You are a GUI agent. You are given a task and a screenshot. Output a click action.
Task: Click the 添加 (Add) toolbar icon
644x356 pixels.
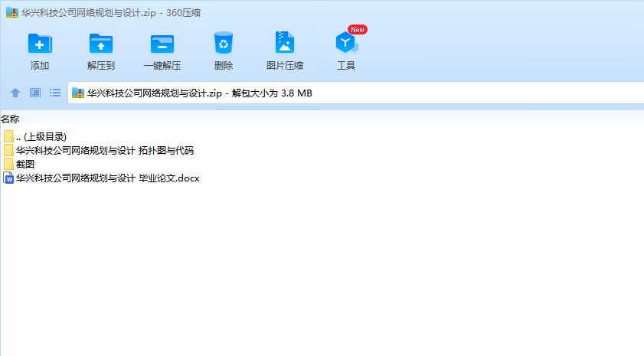click(40, 44)
